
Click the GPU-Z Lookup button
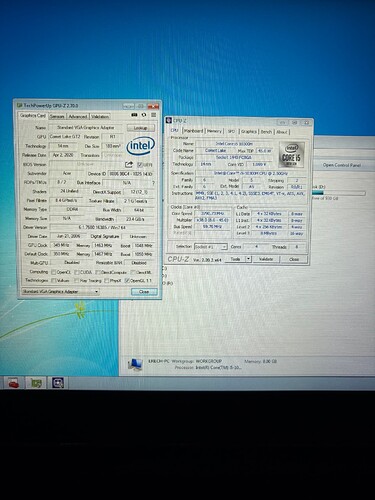point(141,128)
